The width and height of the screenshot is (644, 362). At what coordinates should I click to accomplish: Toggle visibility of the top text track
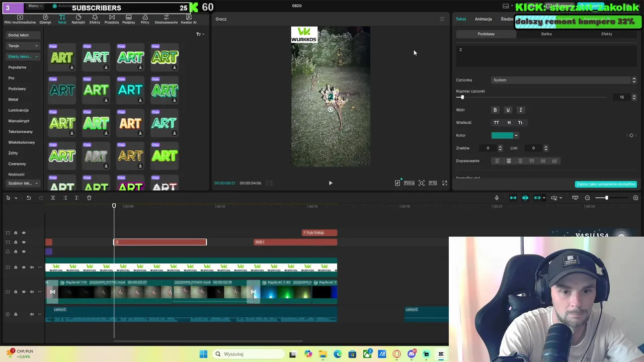24,233
